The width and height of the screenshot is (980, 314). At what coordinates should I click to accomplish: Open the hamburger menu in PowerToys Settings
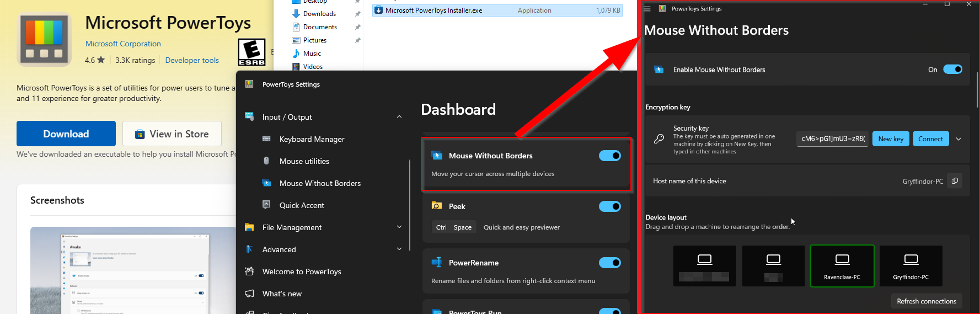coord(647,9)
